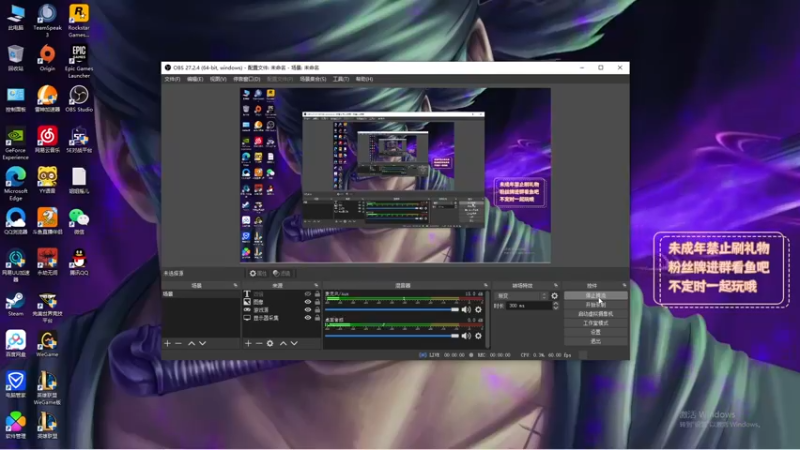The height and width of the screenshot is (450, 800).
Task: Toggle visibility eye of the display capture source
Action: 308,318
